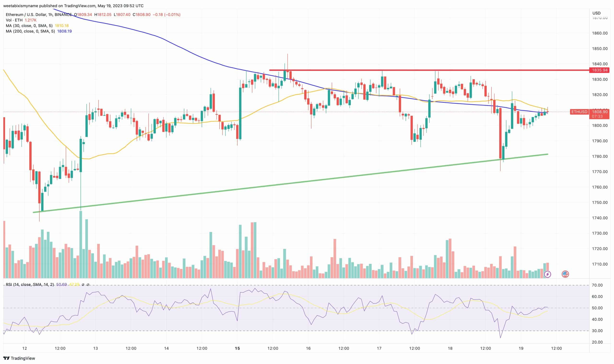Click the 07:33 countdown timer label
Screen dimensions: 614x364
[597, 116]
